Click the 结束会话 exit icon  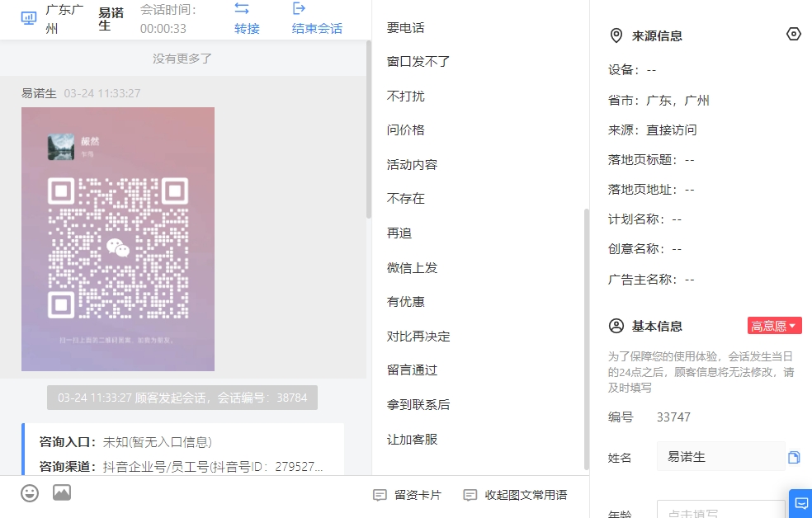(299, 8)
